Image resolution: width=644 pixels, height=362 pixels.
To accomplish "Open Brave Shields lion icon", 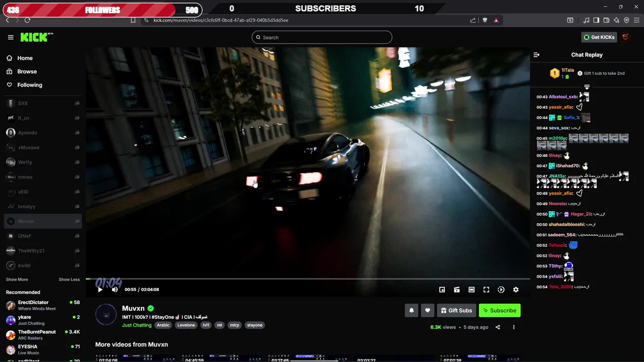I will [x=485, y=20].
